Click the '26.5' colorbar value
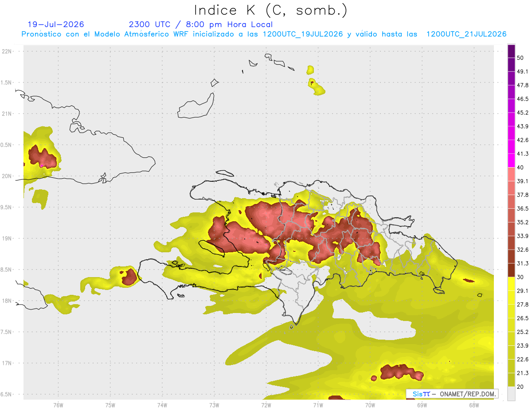This screenshot has width=532, height=411. click(523, 318)
